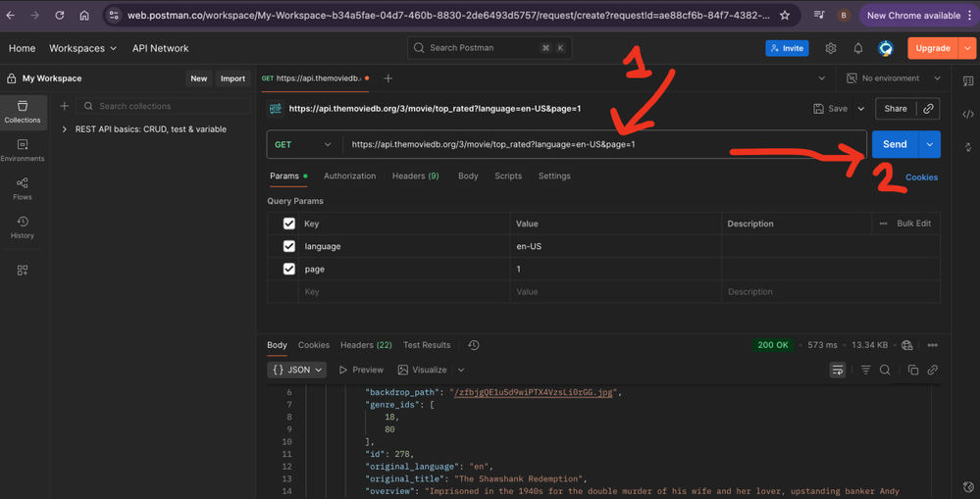Uncheck the language query param checkbox
This screenshot has height=499, width=980.
[288, 246]
